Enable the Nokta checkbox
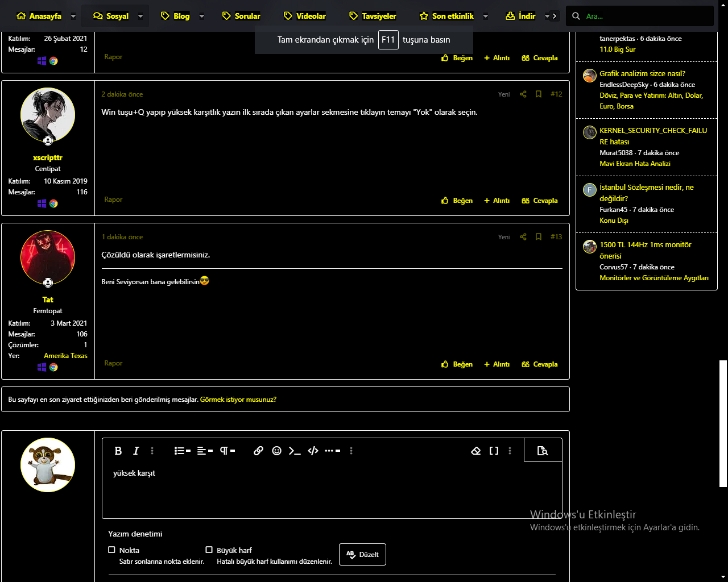The height and width of the screenshot is (582, 728). tap(111, 550)
